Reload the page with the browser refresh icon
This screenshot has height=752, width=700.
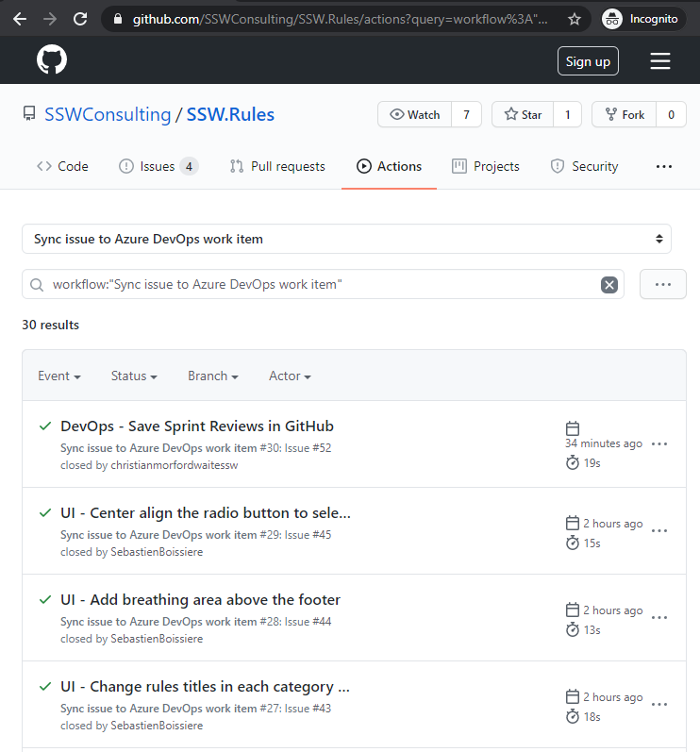tap(80, 19)
